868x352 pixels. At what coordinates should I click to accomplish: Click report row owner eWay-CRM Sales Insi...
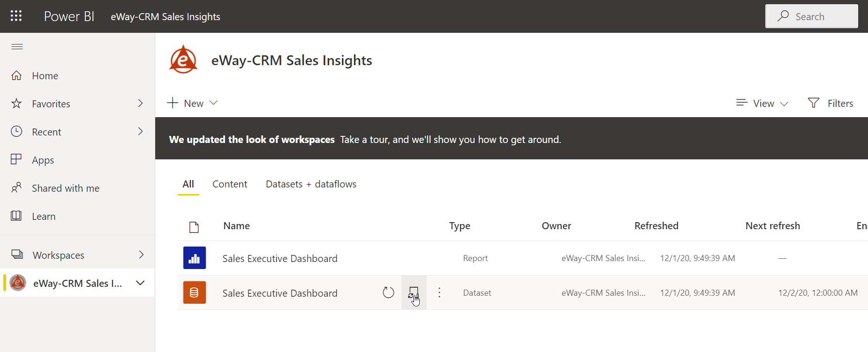tap(604, 258)
